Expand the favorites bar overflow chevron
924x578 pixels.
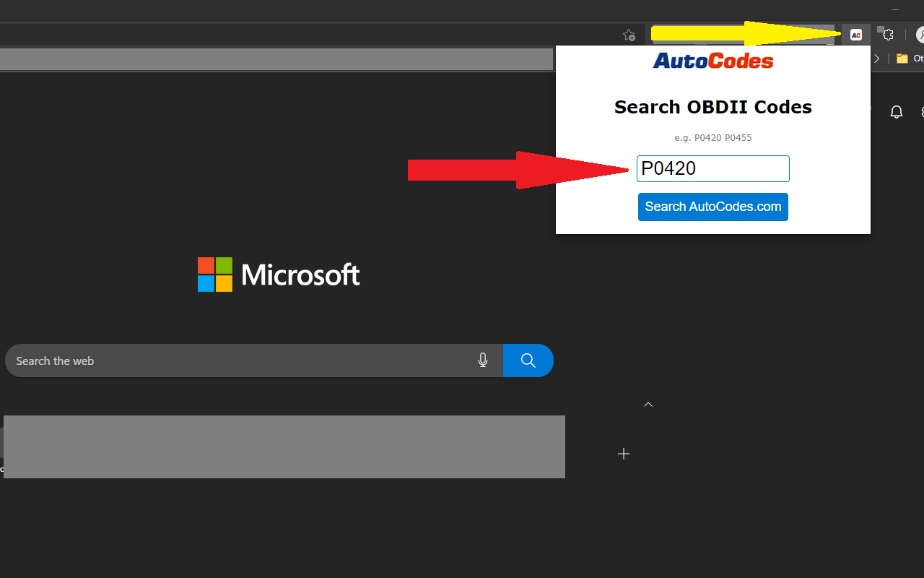coord(877,59)
